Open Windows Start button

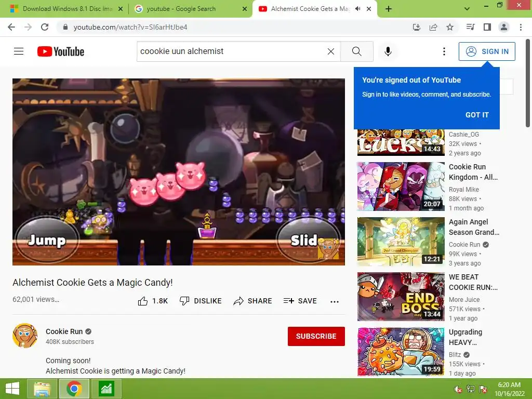(x=12, y=389)
